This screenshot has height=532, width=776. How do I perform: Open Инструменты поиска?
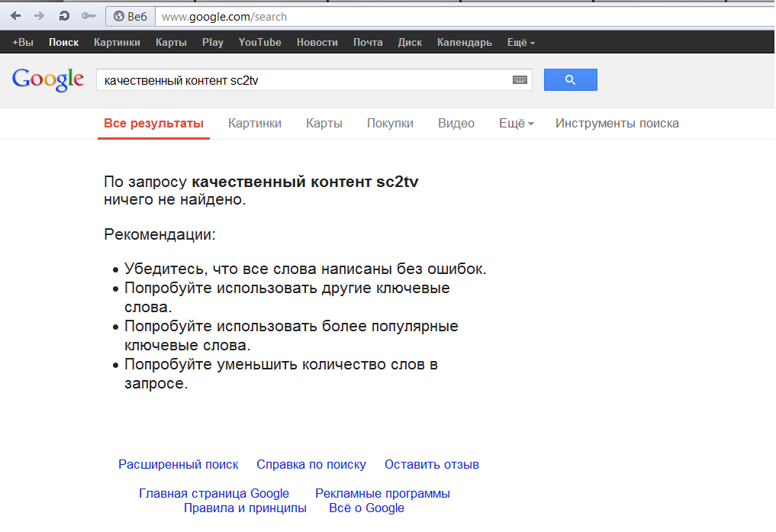pos(617,123)
